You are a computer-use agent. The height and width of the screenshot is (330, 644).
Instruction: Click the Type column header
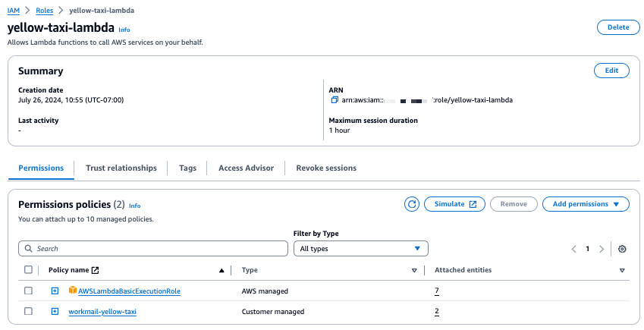click(250, 270)
